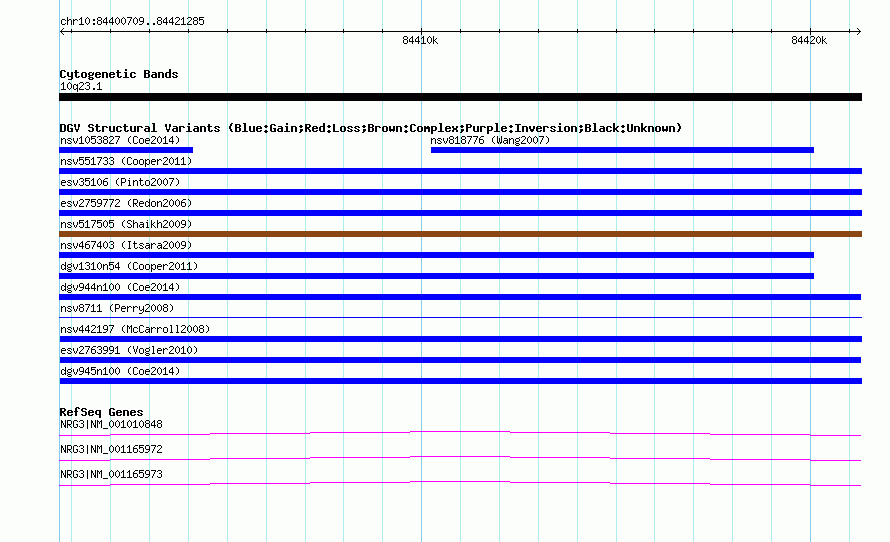The height and width of the screenshot is (542, 890).
Task: Click the black 10q23.1 cytogenetic band bar
Action: [460, 97]
